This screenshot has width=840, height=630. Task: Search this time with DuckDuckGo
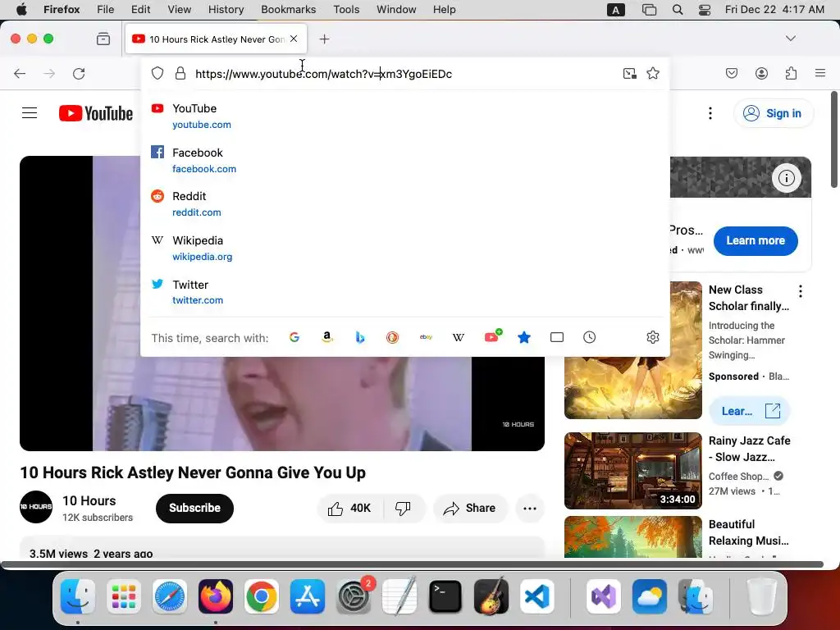click(x=393, y=337)
